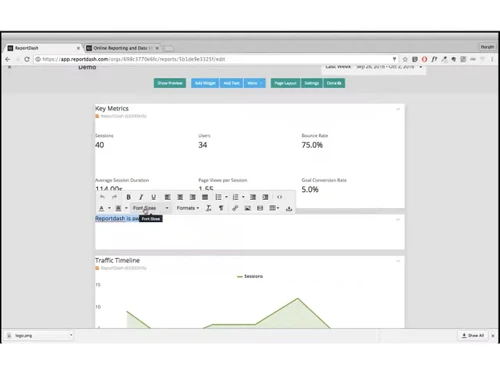Open source code view icon
This screenshot has height=375, width=500.
point(279,197)
